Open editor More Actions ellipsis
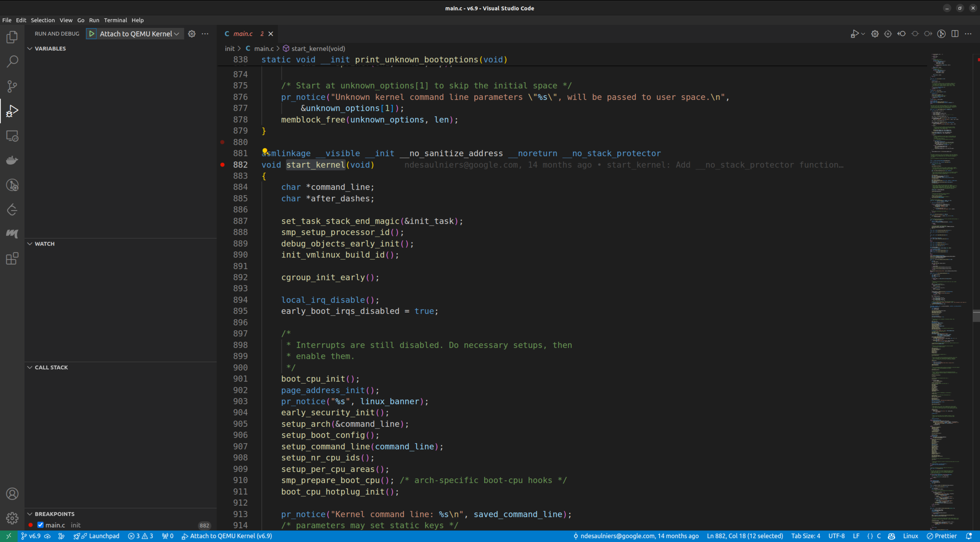The height and width of the screenshot is (542, 980). click(968, 34)
